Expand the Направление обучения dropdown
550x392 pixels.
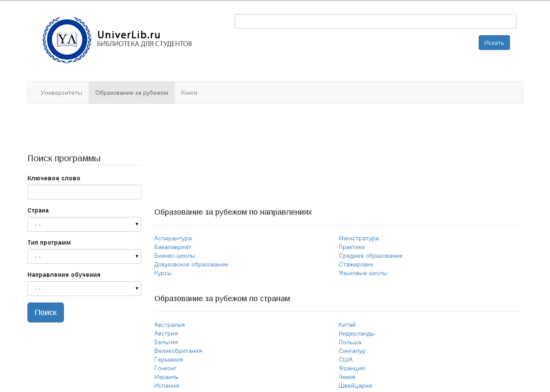84,289
